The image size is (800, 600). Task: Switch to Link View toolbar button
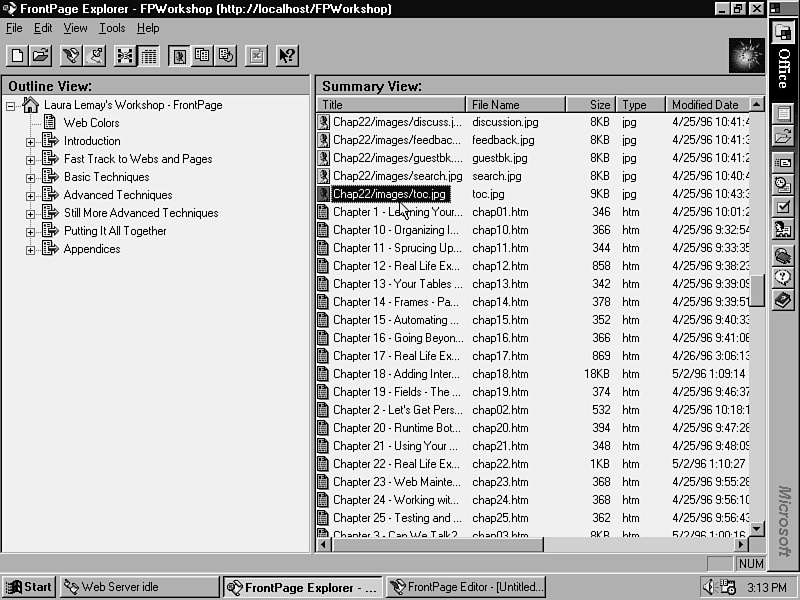(x=125, y=56)
